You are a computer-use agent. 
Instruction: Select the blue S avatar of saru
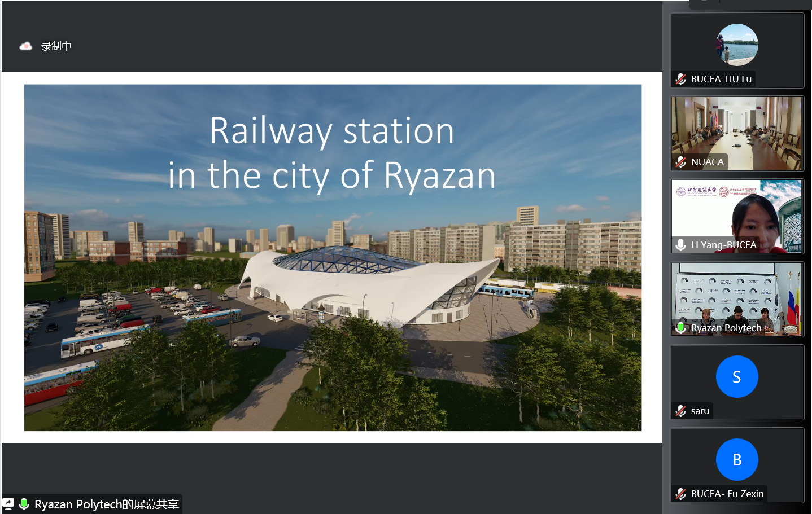736,376
